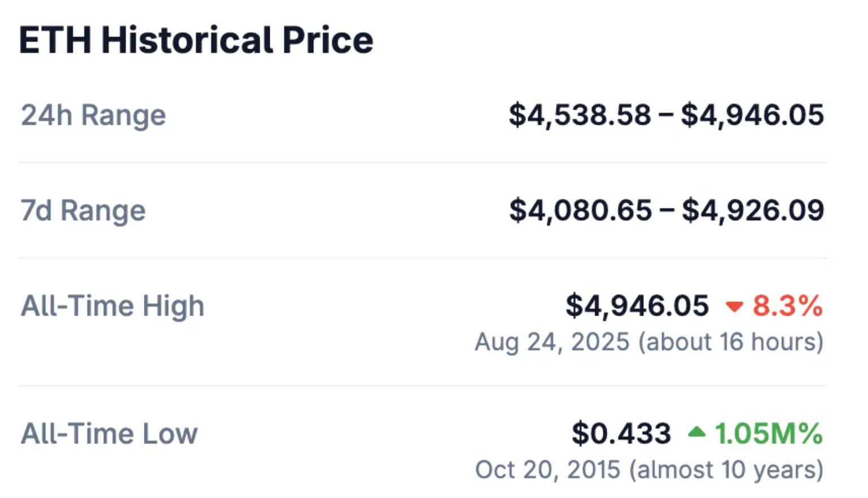Select the 7d Range label
The height and width of the screenshot is (498, 868).
pos(83,211)
